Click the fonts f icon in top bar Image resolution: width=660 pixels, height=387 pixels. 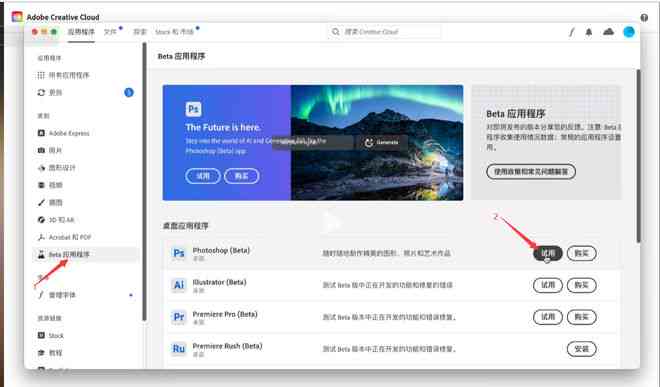click(x=571, y=32)
